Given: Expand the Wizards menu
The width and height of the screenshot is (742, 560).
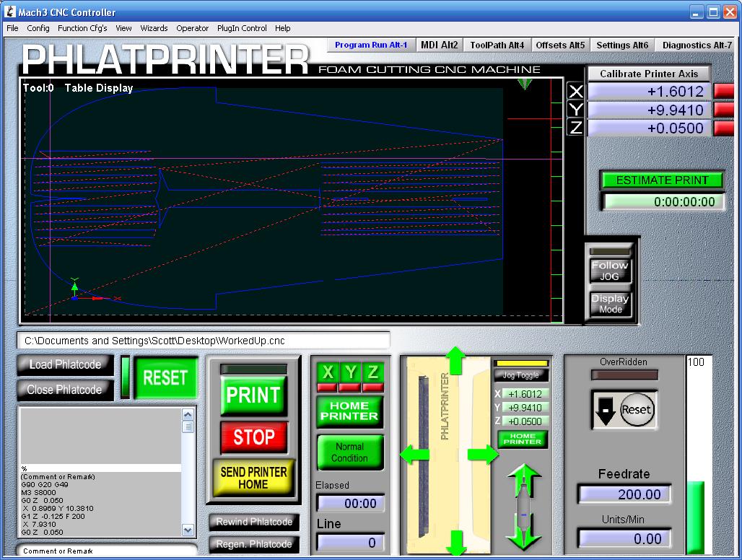Looking at the screenshot, I should point(153,28).
